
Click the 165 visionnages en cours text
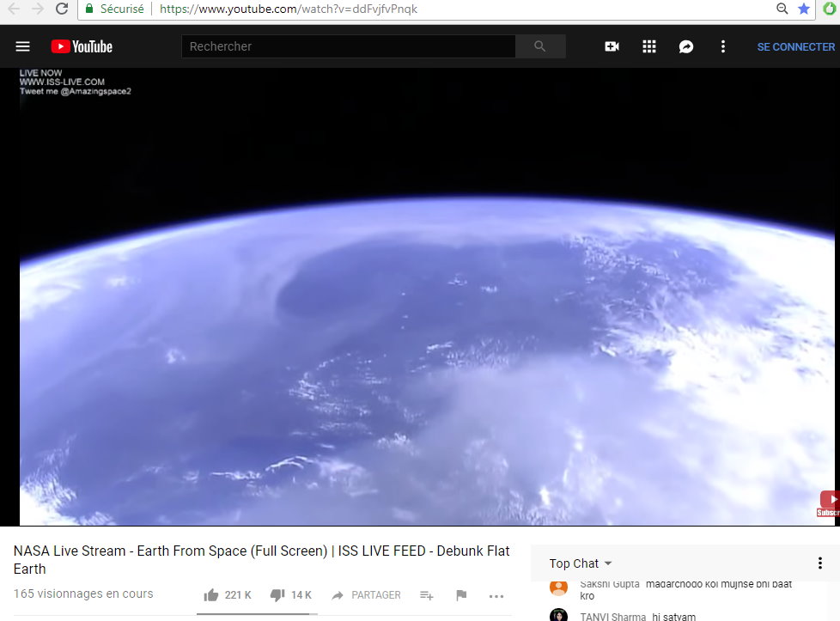pos(83,594)
